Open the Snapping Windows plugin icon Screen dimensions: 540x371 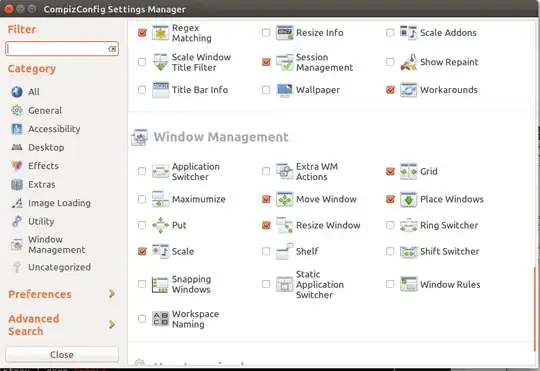(x=160, y=284)
